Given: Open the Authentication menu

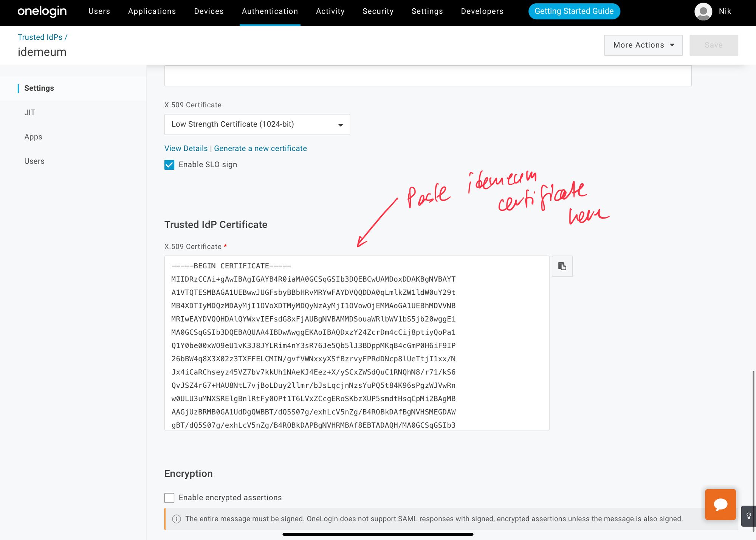Looking at the screenshot, I should pyautogui.click(x=270, y=11).
